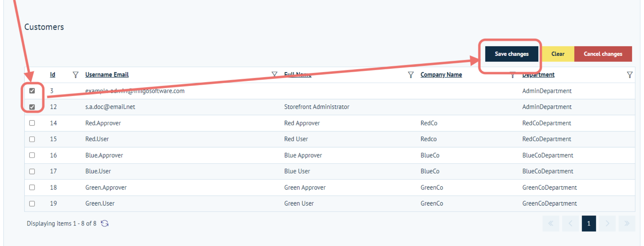Go to last page of results
The height and width of the screenshot is (246, 644).
(x=627, y=223)
